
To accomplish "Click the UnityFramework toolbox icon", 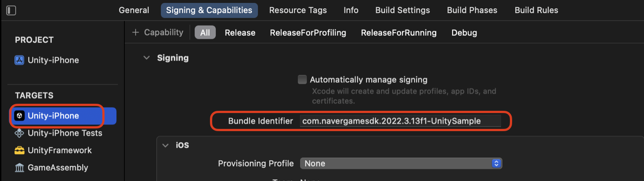I will coord(19,150).
